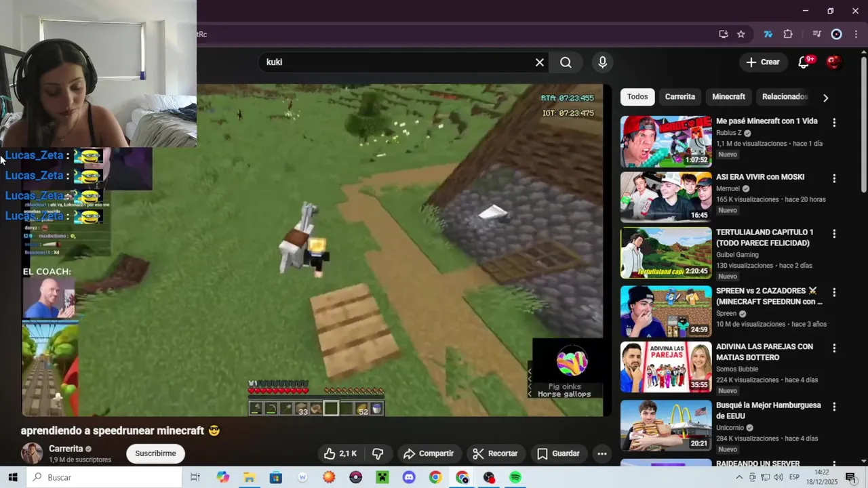Start voice search with microphone icon
This screenshot has width=868, height=488.
tap(602, 62)
